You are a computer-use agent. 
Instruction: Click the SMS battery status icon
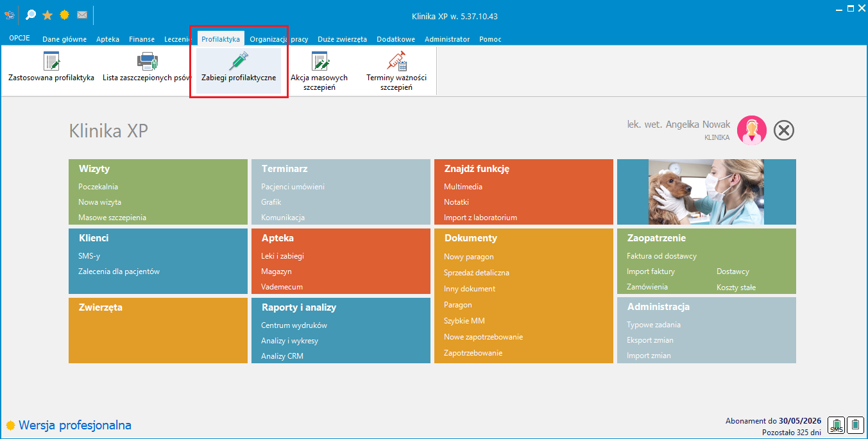pos(836,424)
